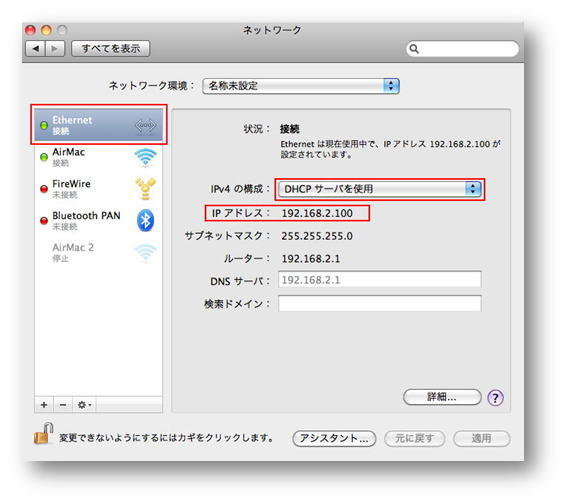566x503 pixels.
Task: Click the 検索ドメイン input field
Action: click(x=380, y=304)
